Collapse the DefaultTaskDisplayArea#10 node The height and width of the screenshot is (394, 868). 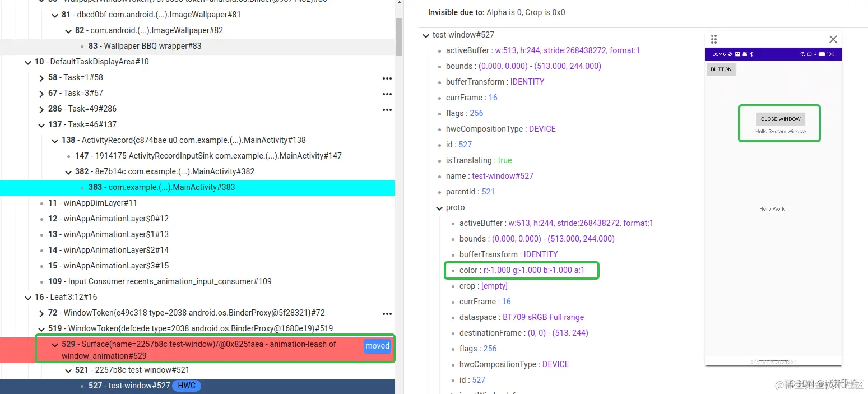[x=28, y=62]
